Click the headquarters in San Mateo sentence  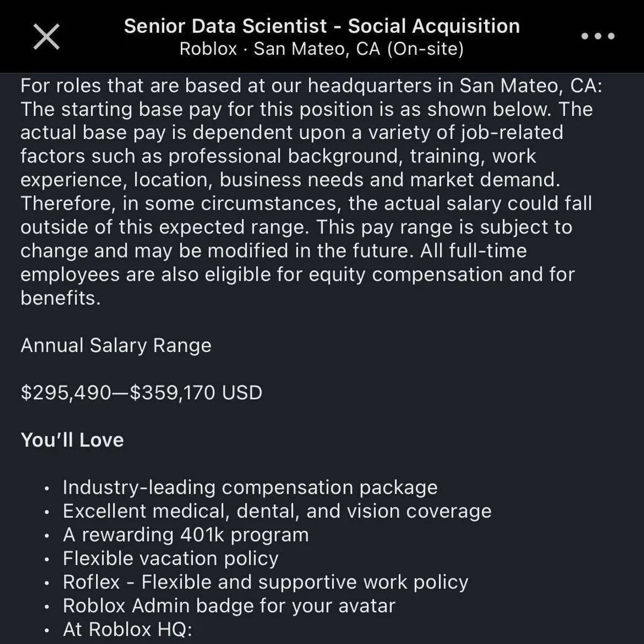point(311,86)
